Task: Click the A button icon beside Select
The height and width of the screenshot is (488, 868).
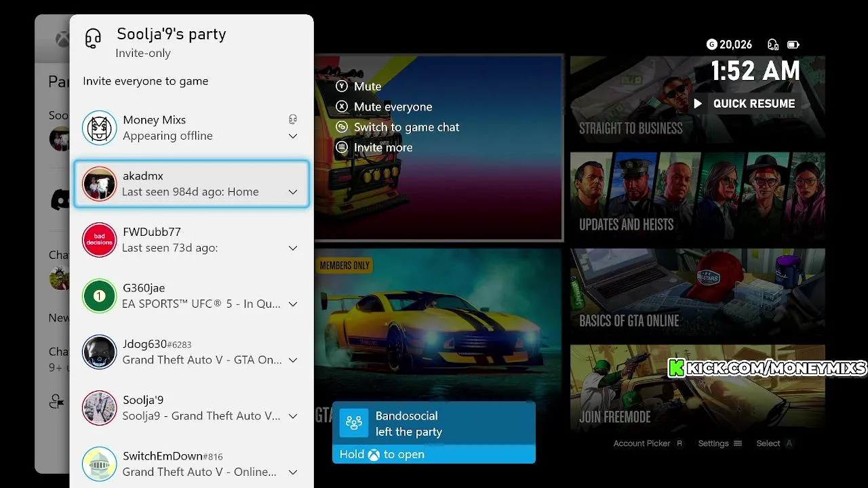Action: point(789,443)
